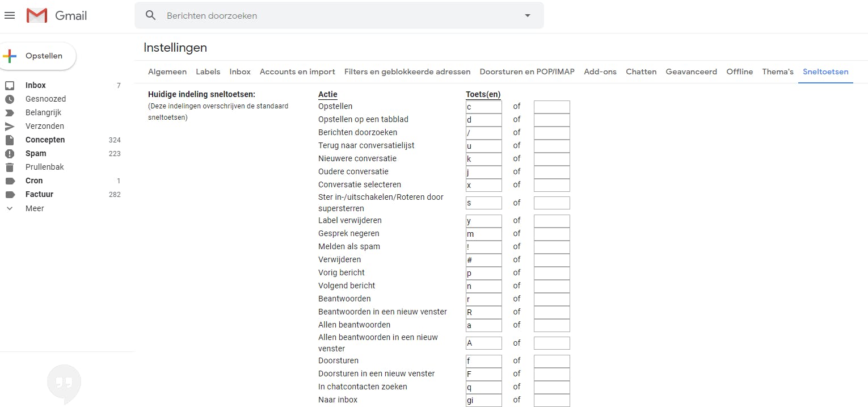Open search options dropdown arrow
Viewport: 868px width, 407px height.
[x=528, y=15]
